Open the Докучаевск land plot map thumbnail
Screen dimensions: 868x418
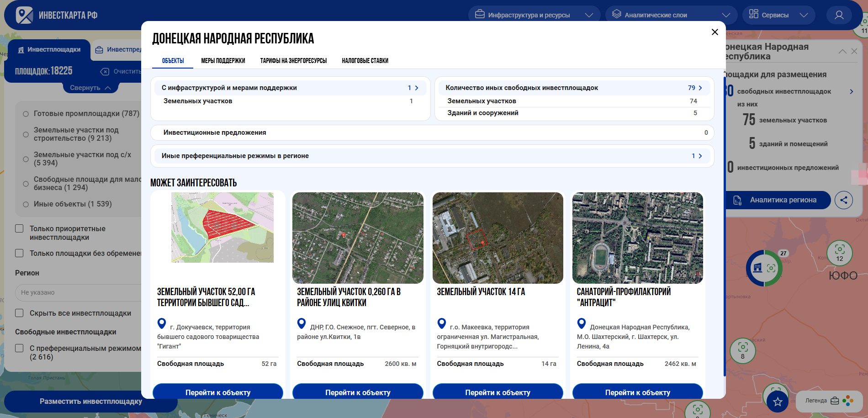pyautogui.click(x=222, y=228)
